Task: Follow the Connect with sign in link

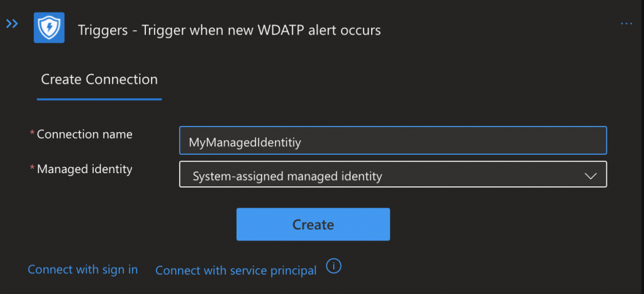Action: click(x=82, y=269)
